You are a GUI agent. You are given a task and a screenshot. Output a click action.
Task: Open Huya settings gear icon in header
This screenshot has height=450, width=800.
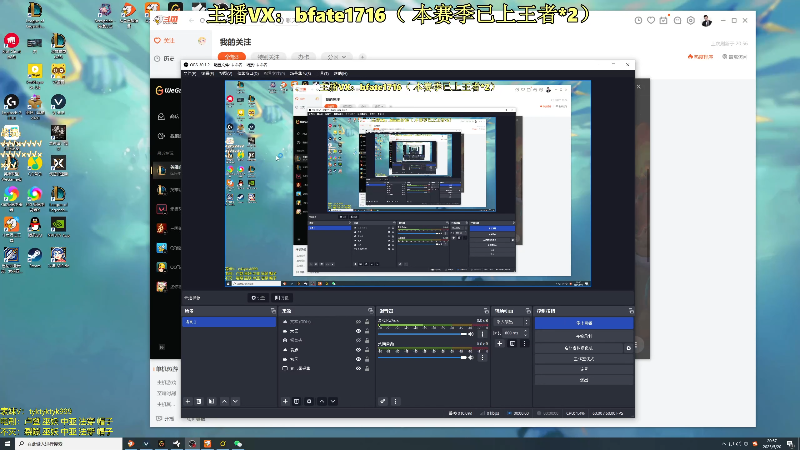690,20
